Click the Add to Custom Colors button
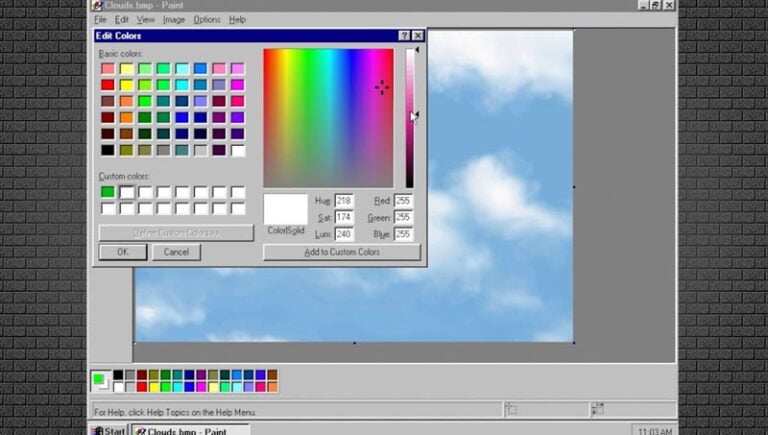Viewport: 768px width, 435px height. tap(341, 252)
